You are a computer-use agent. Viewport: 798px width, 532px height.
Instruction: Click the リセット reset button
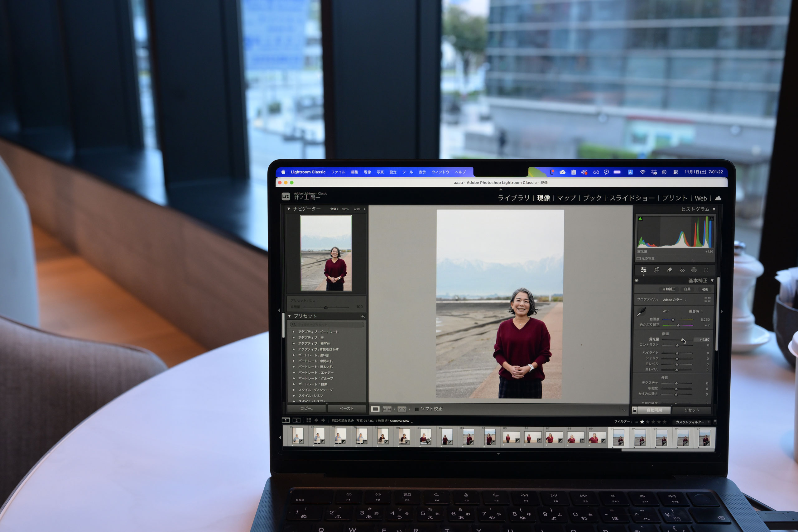(691, 410)
